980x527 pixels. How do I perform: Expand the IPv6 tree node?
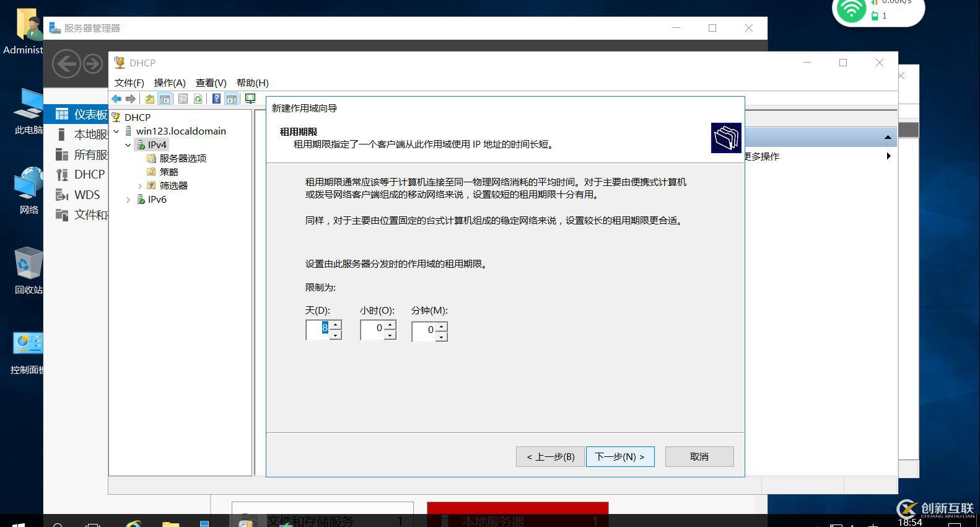click(128, 199)
